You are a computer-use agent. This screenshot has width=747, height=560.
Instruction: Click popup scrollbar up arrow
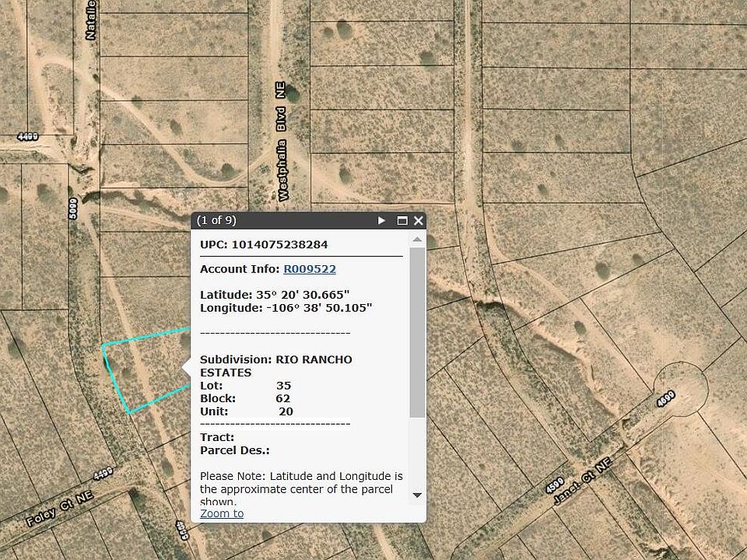click(x=417, y=240)
